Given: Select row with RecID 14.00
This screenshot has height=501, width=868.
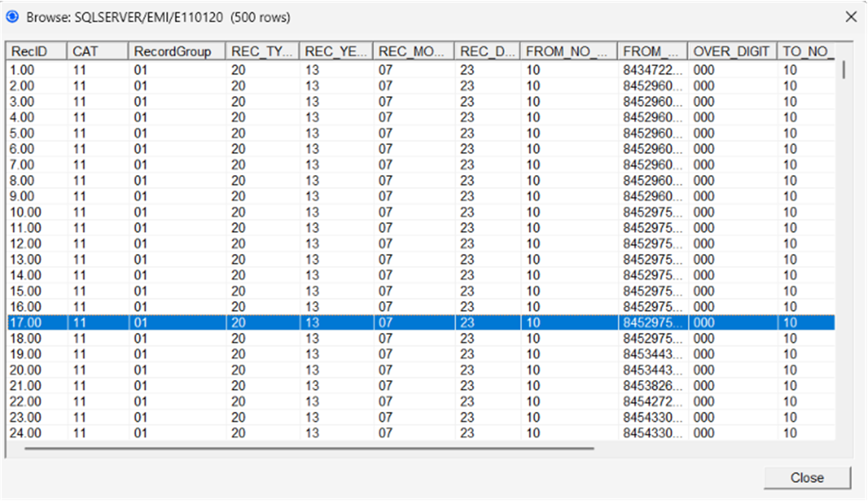Looking at the screenshot, I should point(420,275).
